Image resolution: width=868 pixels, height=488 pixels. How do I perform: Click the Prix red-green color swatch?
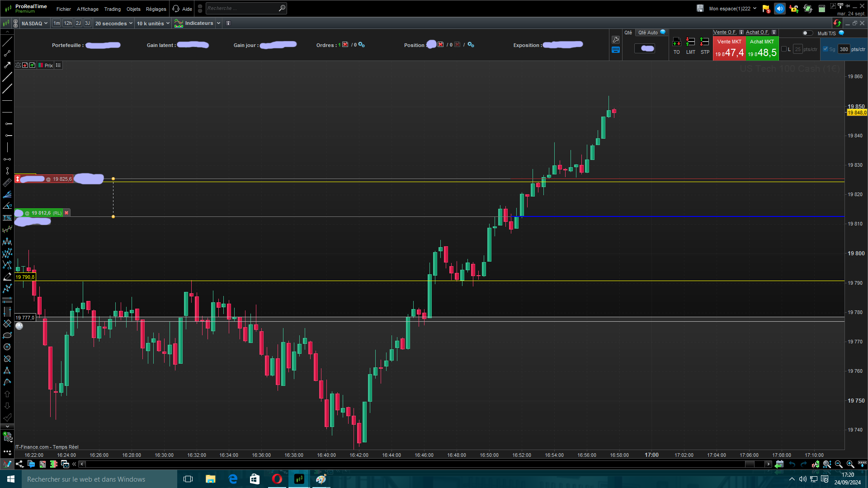(40, 66)
